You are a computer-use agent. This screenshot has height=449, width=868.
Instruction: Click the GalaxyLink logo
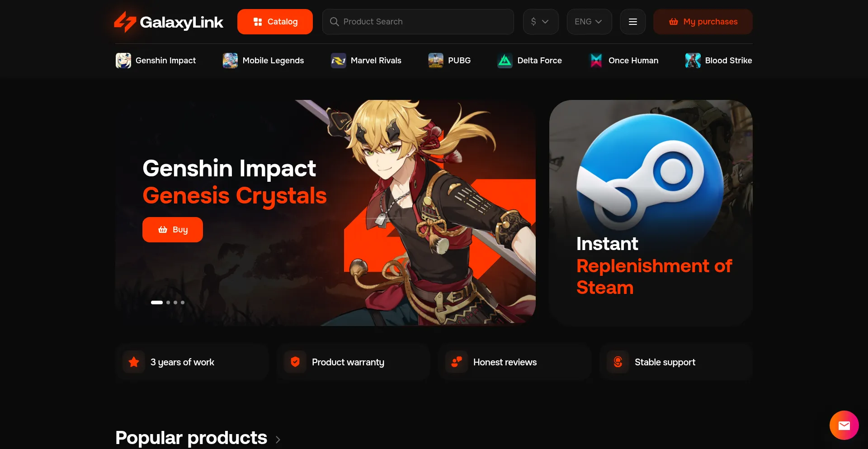coord(169,22)
